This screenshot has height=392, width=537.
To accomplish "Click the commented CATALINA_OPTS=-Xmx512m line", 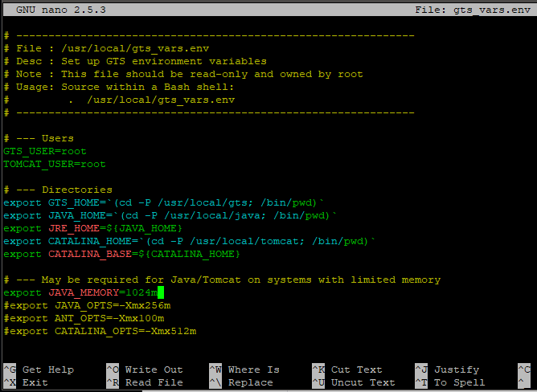I will [x=100, y=331].
